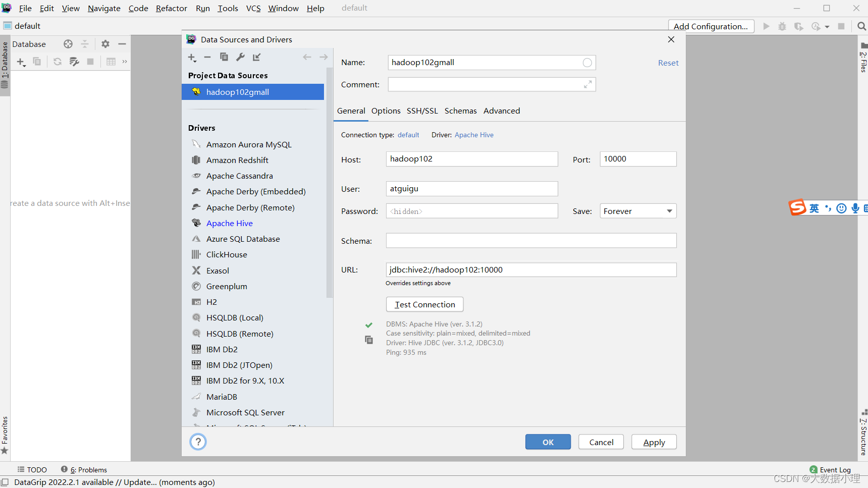The height and width of the screenshot is (488, 868).
Task: Click the Run green arrow toolbar icon
Action: click(767, 26)
